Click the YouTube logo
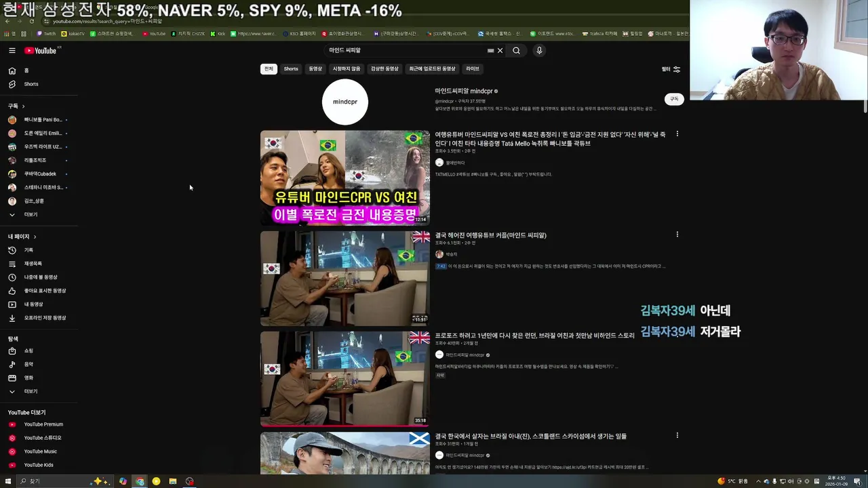Viewport: 868px width, 488px height. [x=41, y=51]
